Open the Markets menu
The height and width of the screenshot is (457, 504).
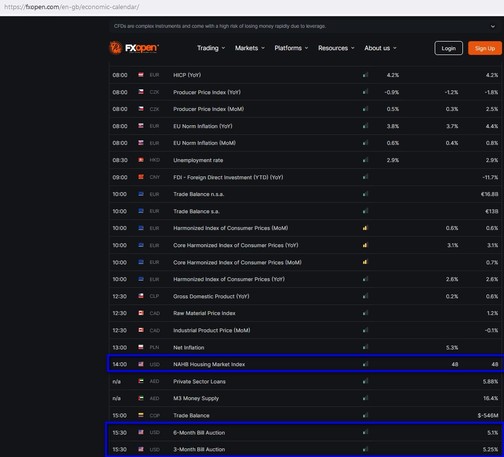tap(250, 48)
